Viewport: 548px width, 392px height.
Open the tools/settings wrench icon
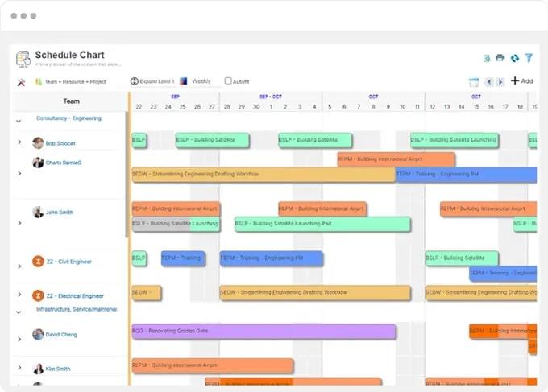(x=21, y=82)
